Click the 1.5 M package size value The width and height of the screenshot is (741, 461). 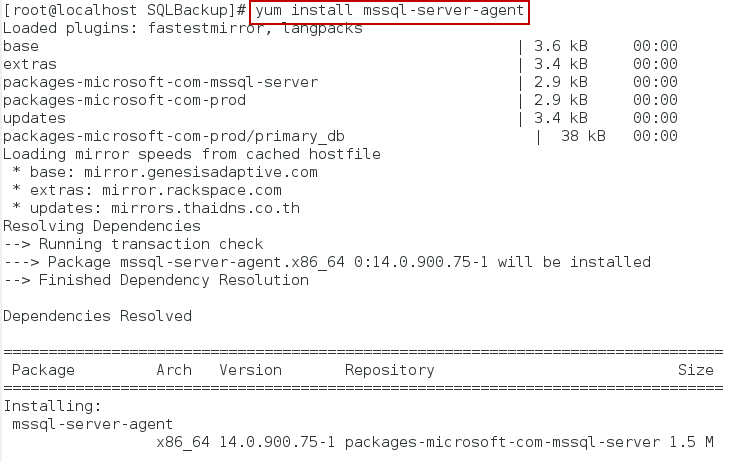pyautogui.click(x=695, y=442)
